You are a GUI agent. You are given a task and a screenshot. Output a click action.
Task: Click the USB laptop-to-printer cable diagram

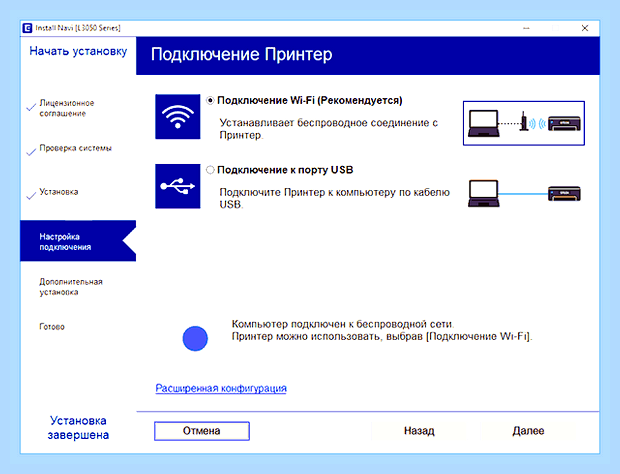click(x=524, y=193)
